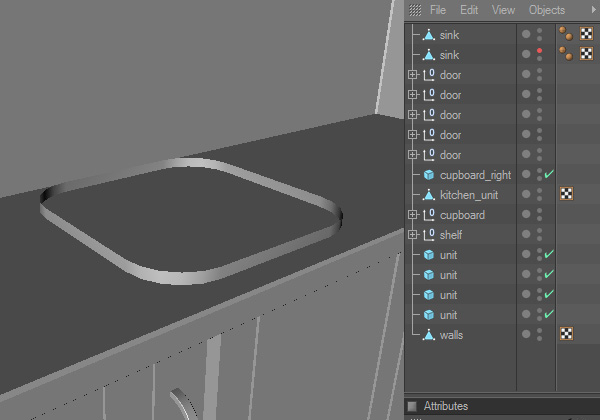Click the hatched grip icon beside File

tap(415, 10)
